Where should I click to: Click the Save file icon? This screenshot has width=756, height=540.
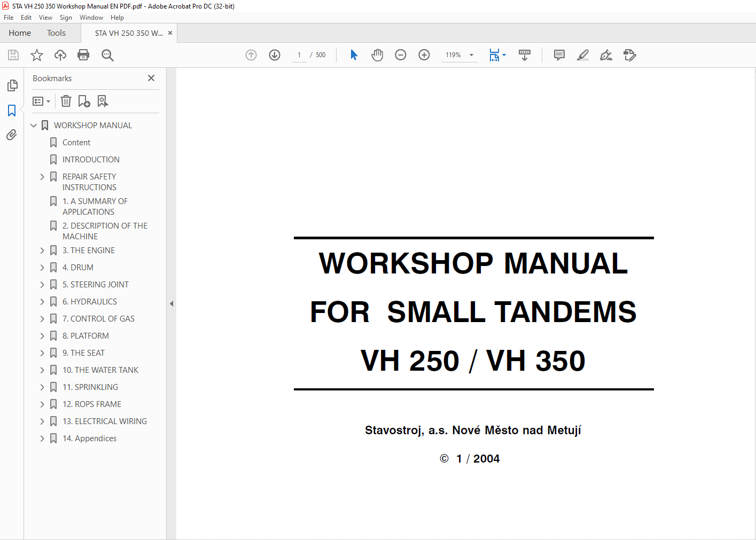[13, 55]
